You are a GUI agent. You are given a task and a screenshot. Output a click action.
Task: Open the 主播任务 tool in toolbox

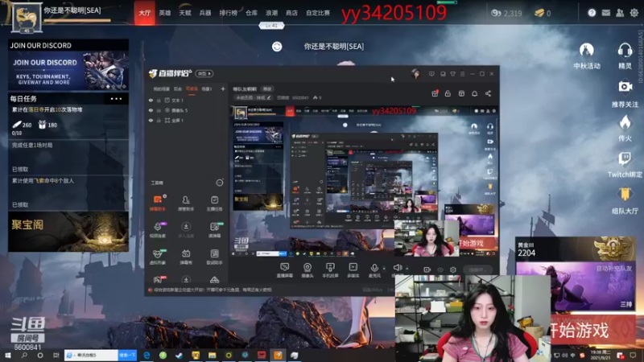(214, 204)
